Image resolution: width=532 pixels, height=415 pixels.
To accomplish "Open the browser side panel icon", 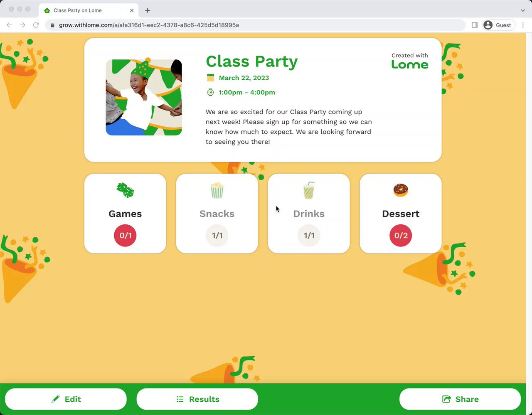I will tap(475, 25).
